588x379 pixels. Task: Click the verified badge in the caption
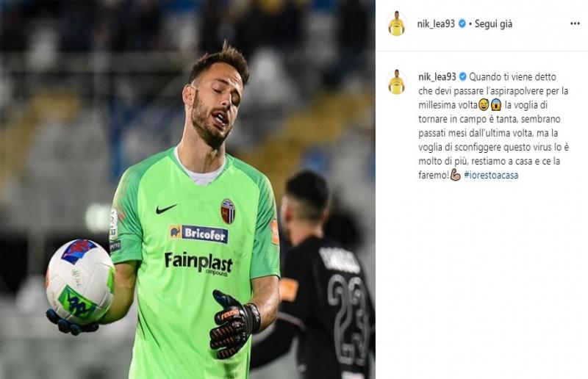point(463,77)
